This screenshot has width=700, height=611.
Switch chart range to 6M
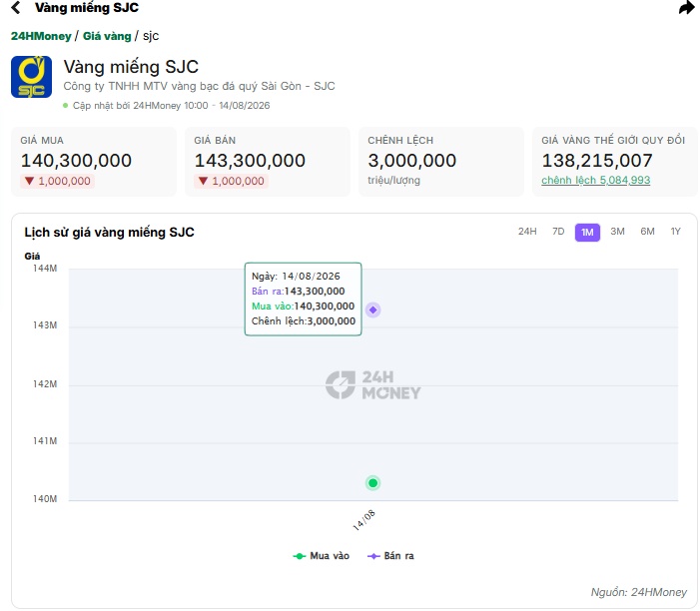pos(647,232)
